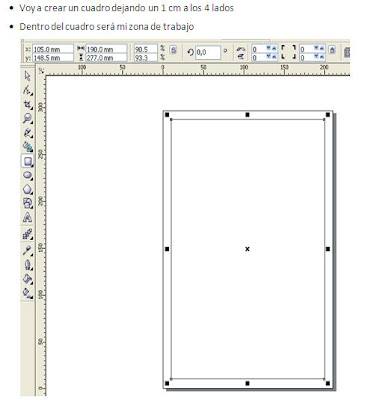Screen dimensions: 383x400
Task: Click the bottom-right selection handle
Action: pyautogui.click(x=328, y=384)
